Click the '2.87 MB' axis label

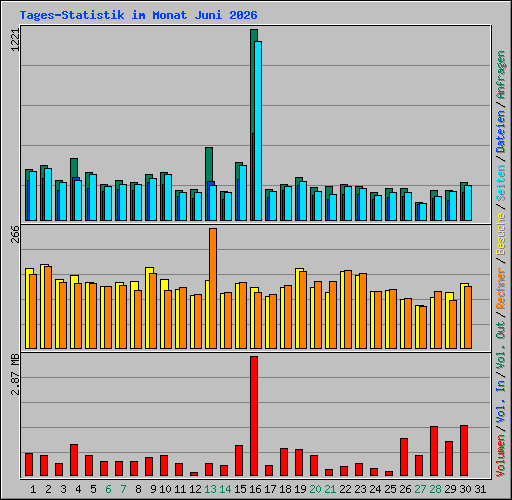click(x=16, y=375)
